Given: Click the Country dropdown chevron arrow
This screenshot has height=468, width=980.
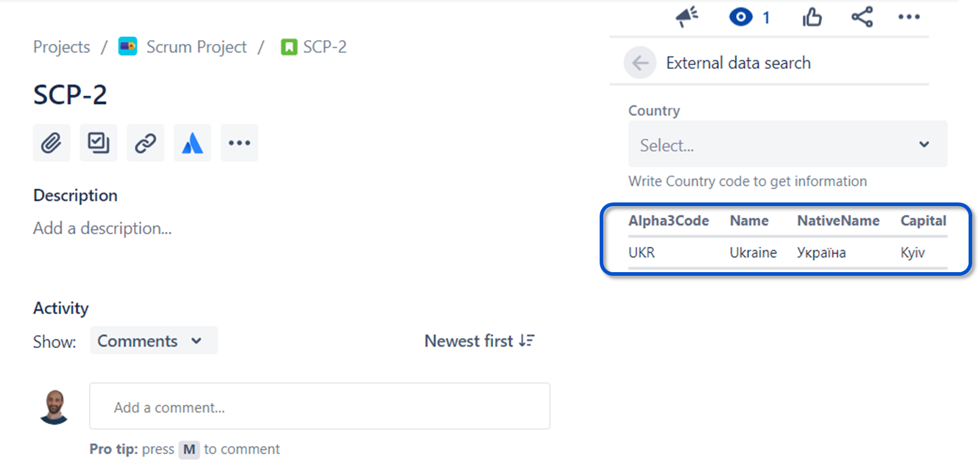Looking at the screenshot, I should tap(924, 144).
